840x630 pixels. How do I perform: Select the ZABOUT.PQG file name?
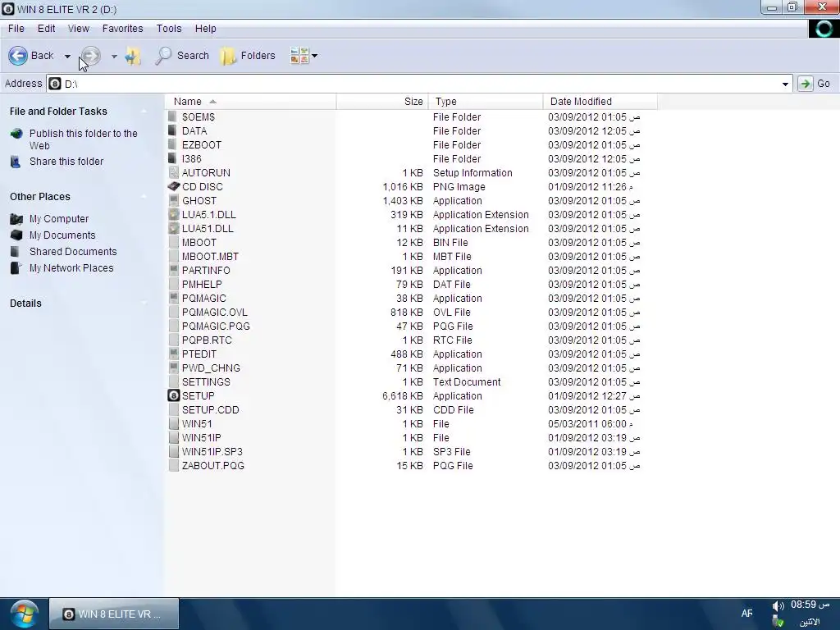212,466
